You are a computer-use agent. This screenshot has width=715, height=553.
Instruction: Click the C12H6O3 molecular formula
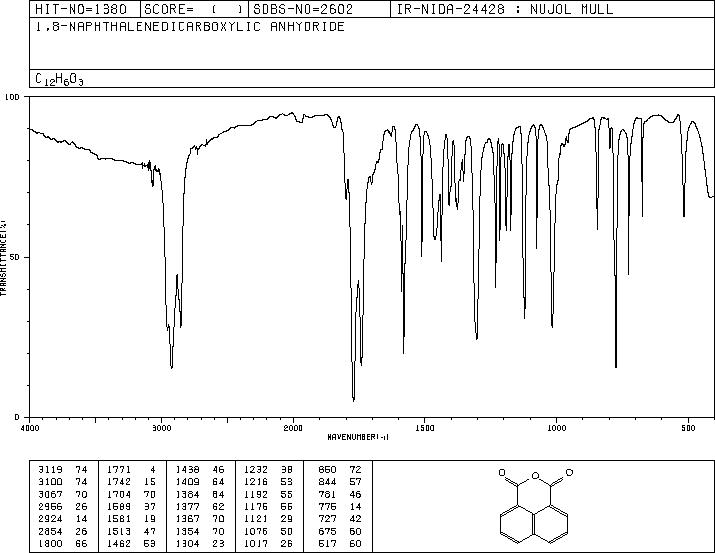tap(59, 79)
